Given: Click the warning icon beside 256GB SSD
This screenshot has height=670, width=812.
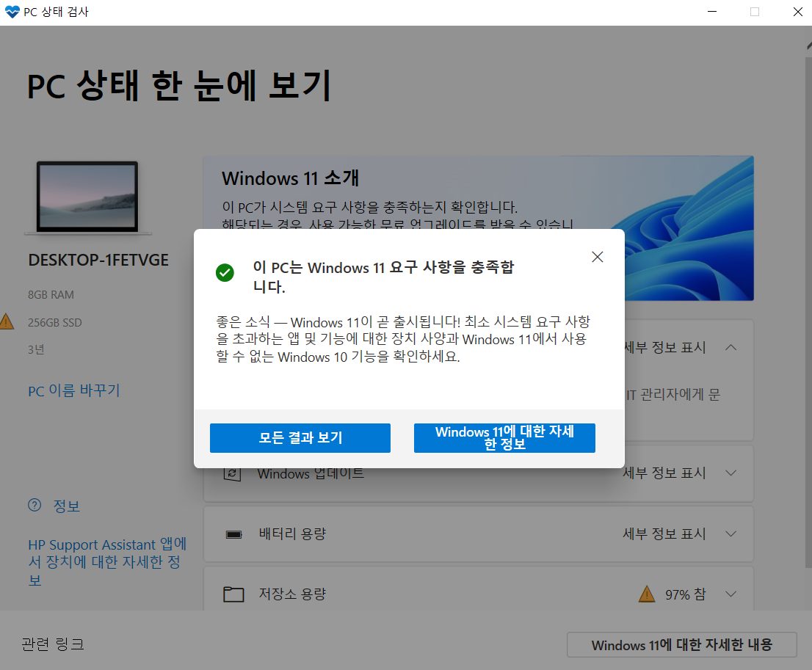Looking at the screenshot, I should click(x=6, y=321).
